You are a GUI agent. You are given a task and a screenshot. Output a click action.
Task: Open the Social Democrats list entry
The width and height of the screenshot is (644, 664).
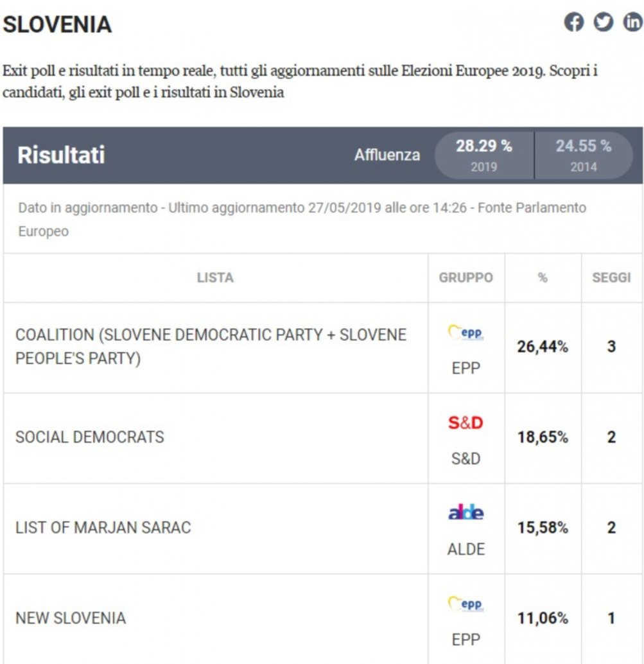pos(90,437)
